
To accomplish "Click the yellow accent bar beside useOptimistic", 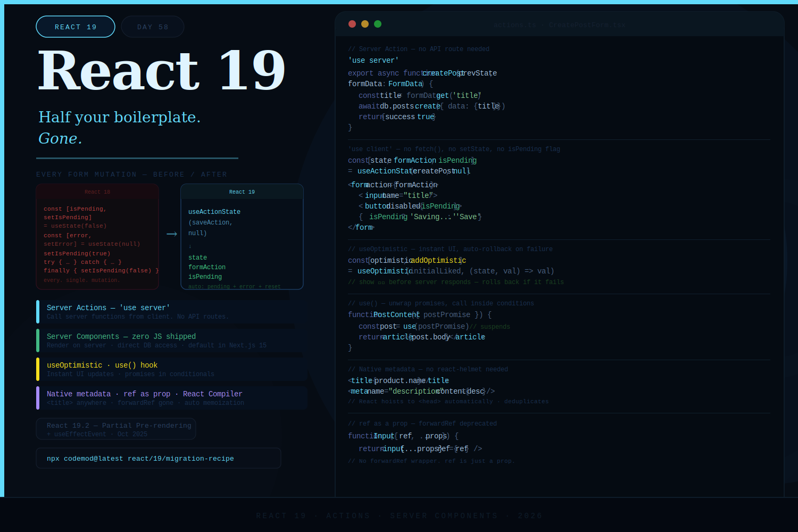I will point(38,369).
